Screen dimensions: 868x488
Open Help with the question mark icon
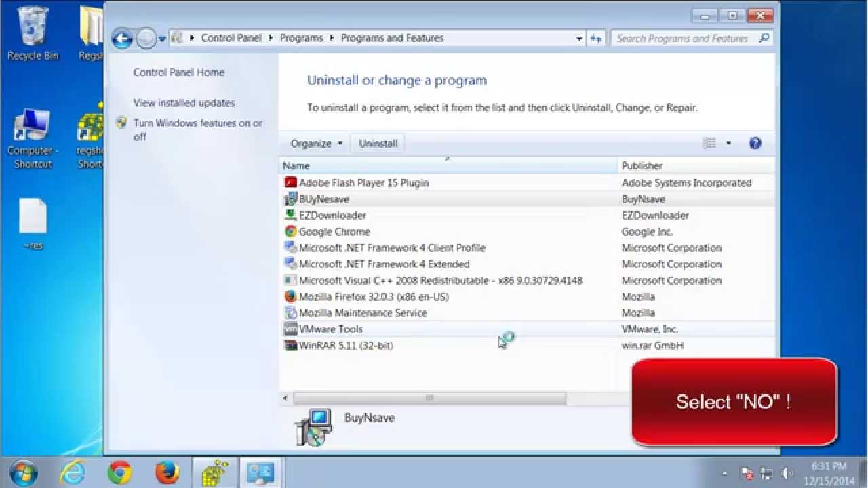(x=755, y=143)
